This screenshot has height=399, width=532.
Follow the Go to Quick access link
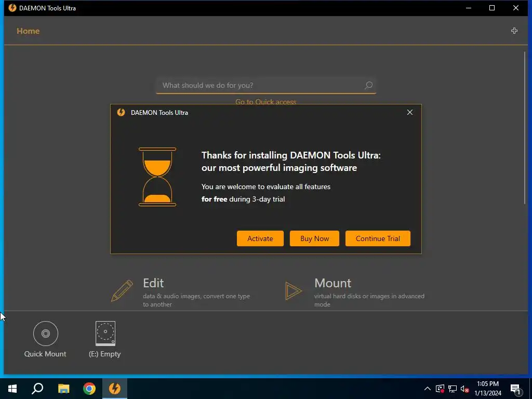(265, 101)
